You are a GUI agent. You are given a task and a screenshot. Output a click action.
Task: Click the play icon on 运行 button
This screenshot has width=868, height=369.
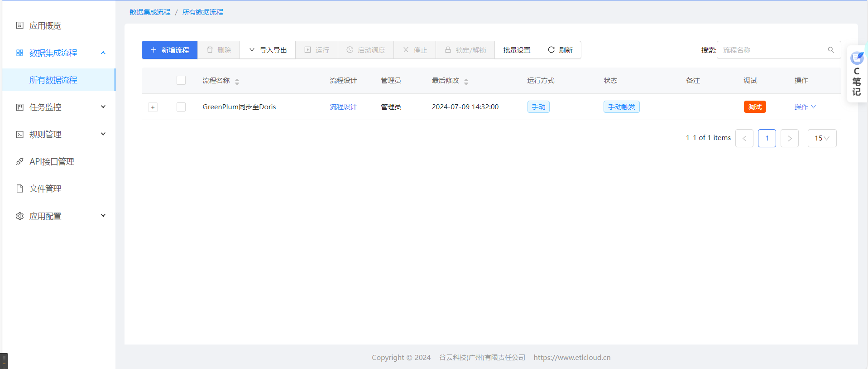[x=308, y=50]
